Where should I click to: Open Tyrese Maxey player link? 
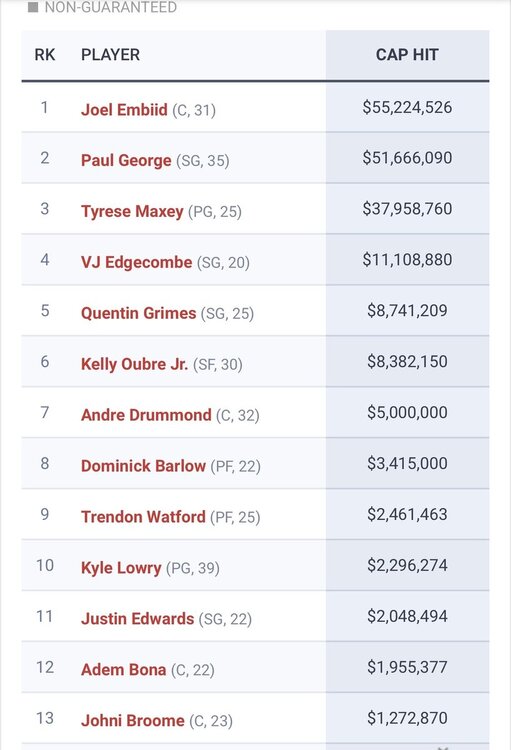click(132, 211)
